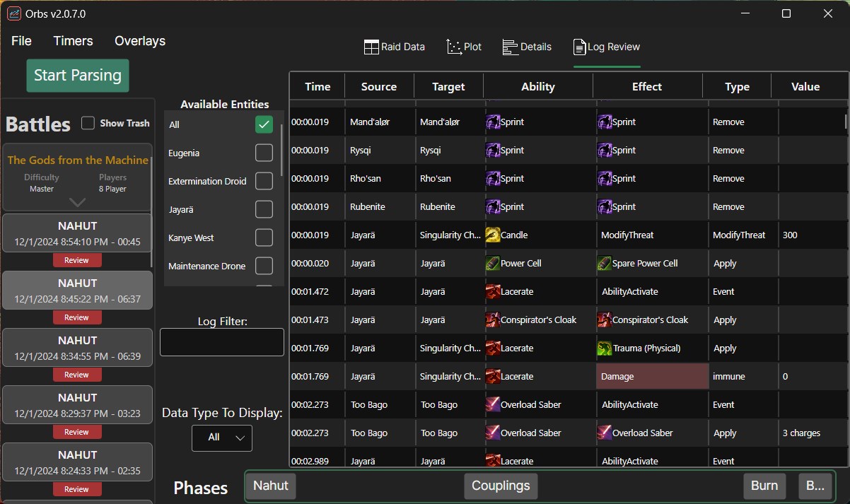Click the Candle ability icon
Image resolution: width=850 pixels, height=504 pixels.
pyautogui.click(x=493, y=235)
